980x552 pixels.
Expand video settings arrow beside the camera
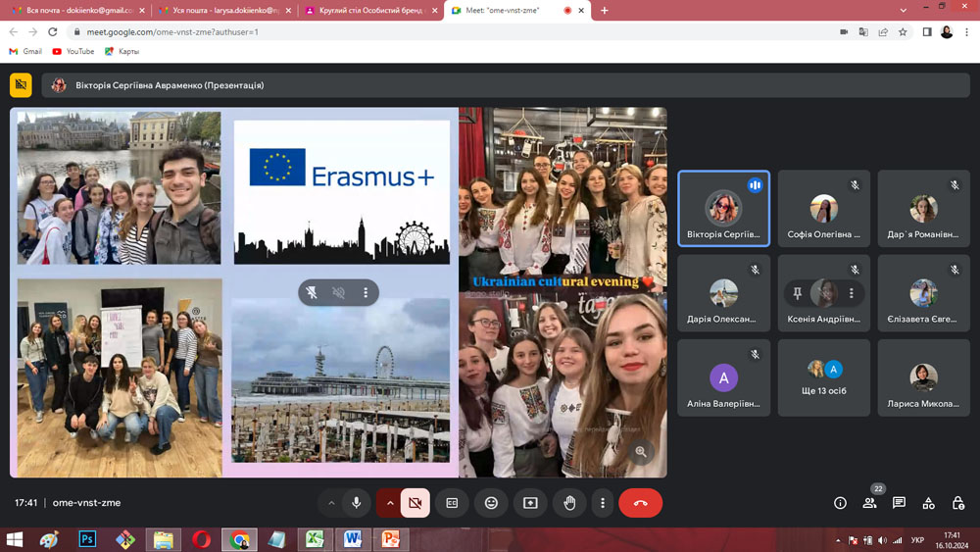389,503
